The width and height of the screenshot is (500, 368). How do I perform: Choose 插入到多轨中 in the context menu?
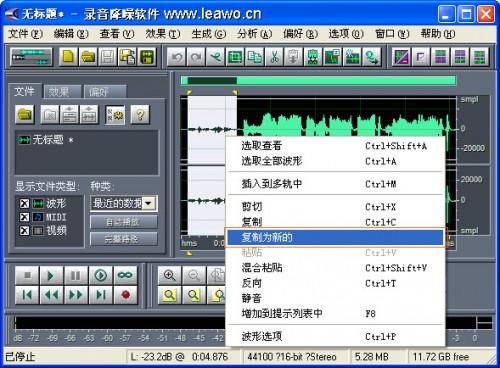335,184
